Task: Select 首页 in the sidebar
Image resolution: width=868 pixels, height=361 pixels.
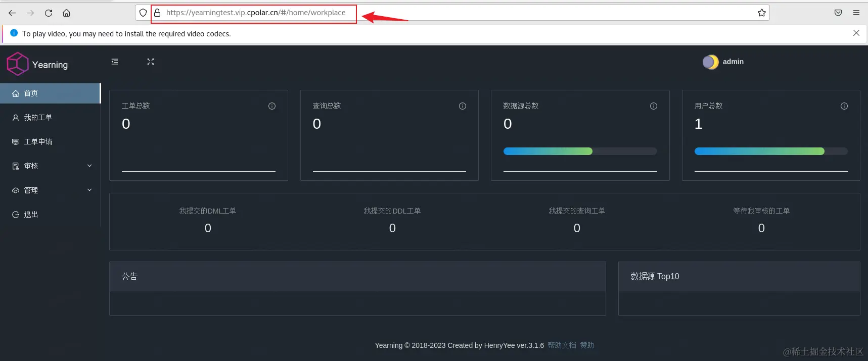Action: (50, 93)
